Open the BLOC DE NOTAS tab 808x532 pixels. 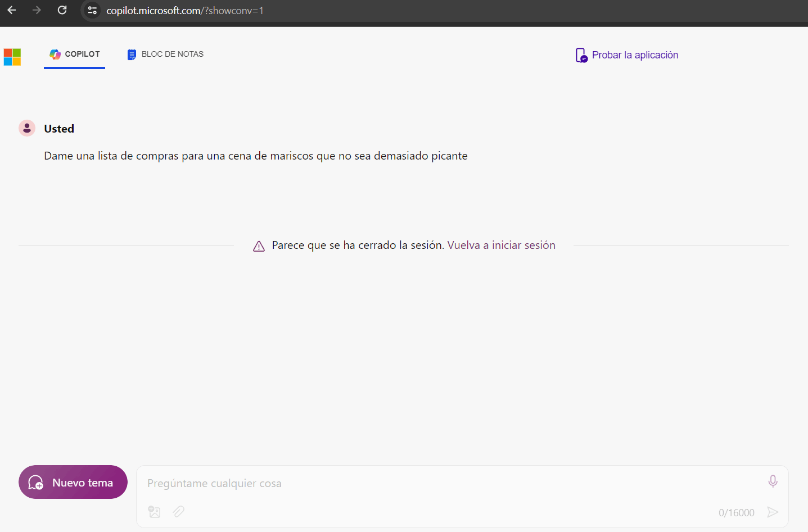pos(165,54)
